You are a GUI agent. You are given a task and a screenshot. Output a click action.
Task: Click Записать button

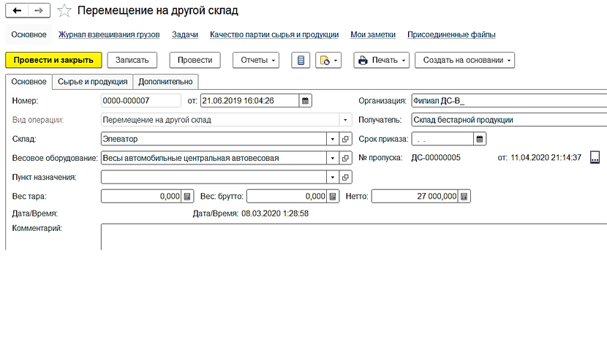pyautogui.click(x=132, y=61)
